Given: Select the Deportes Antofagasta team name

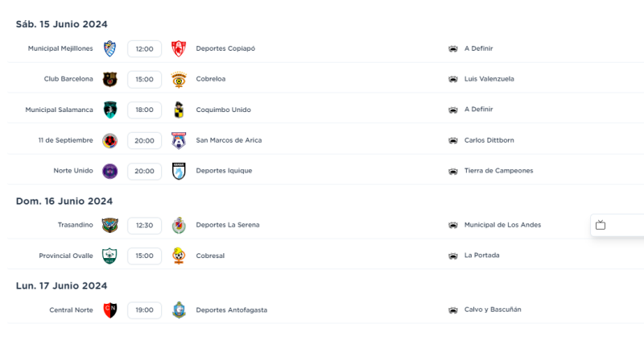Looking at the screenshot, I should [232, 310].
